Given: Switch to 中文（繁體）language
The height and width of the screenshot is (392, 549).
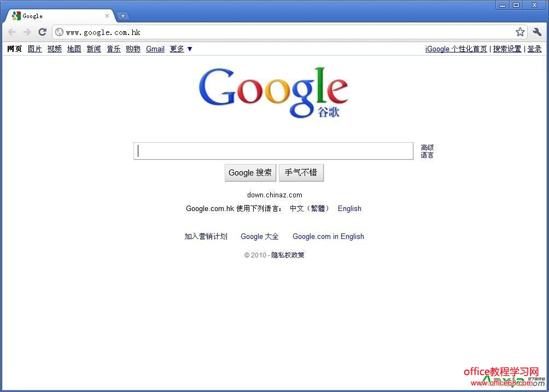Looking at the screenshot, I should click(309, 209).
